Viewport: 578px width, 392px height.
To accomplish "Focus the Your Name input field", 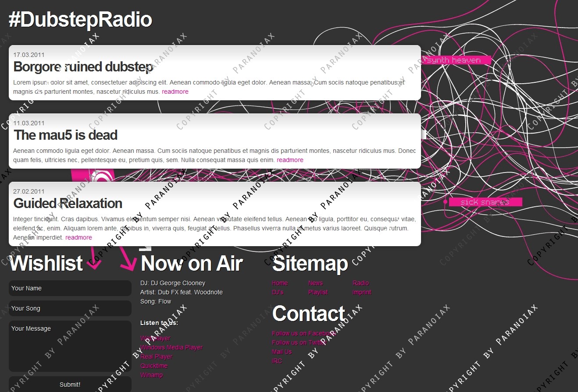I will pos(70,288).
